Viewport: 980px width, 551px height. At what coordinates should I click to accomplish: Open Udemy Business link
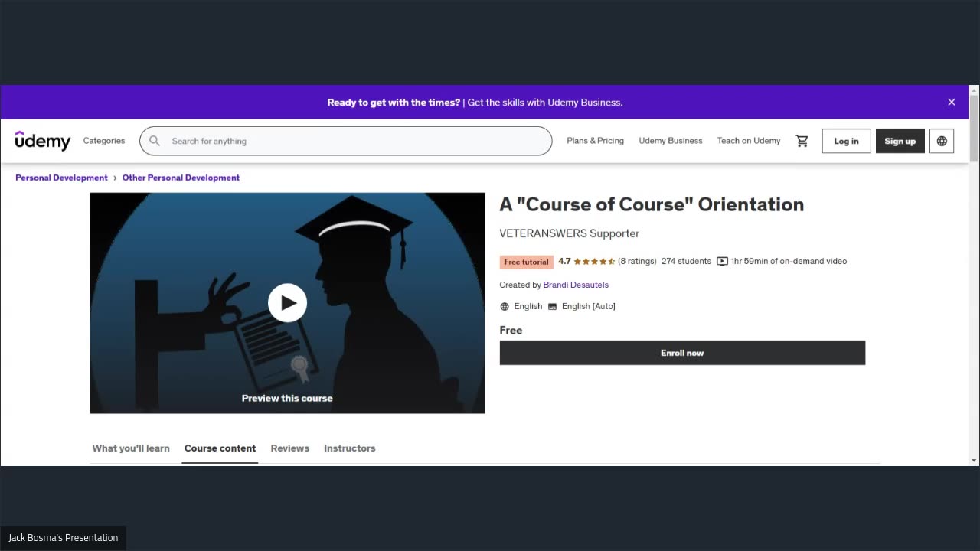pyautogui.click(x=671, y=141)
